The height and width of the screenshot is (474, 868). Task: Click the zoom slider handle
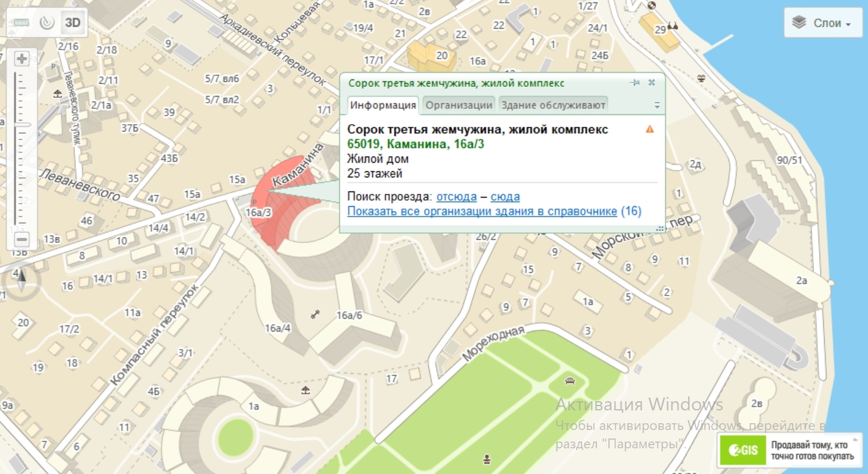pos(22,125)
